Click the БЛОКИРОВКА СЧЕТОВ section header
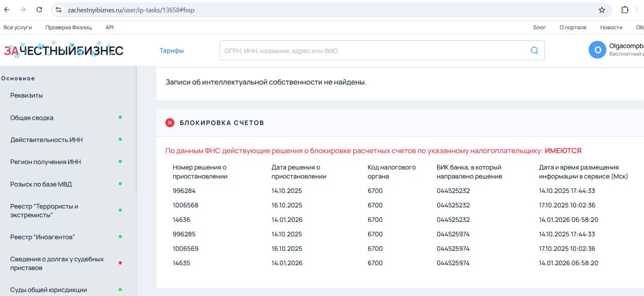The width and height of the screenshot is (644, 296). point(222,123)
